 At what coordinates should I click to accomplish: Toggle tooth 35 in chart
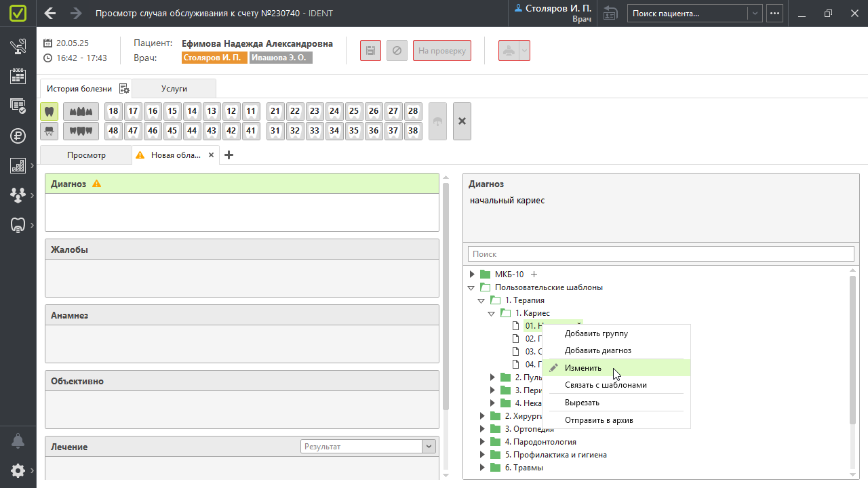(x=353, y=131)
